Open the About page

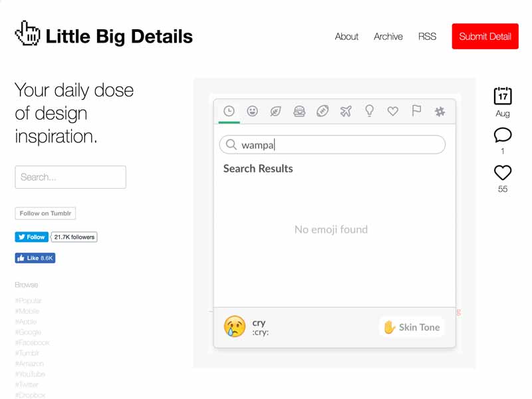346,37
